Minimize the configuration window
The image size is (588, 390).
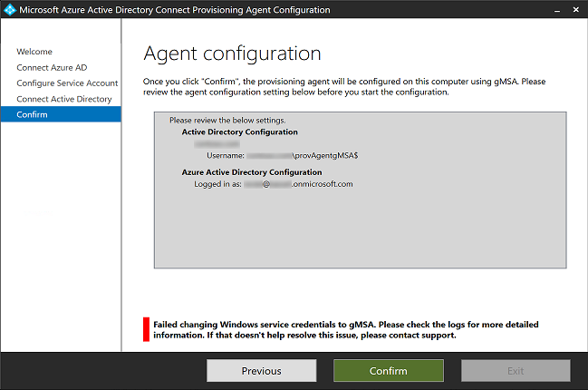click(x=557, y=10)
